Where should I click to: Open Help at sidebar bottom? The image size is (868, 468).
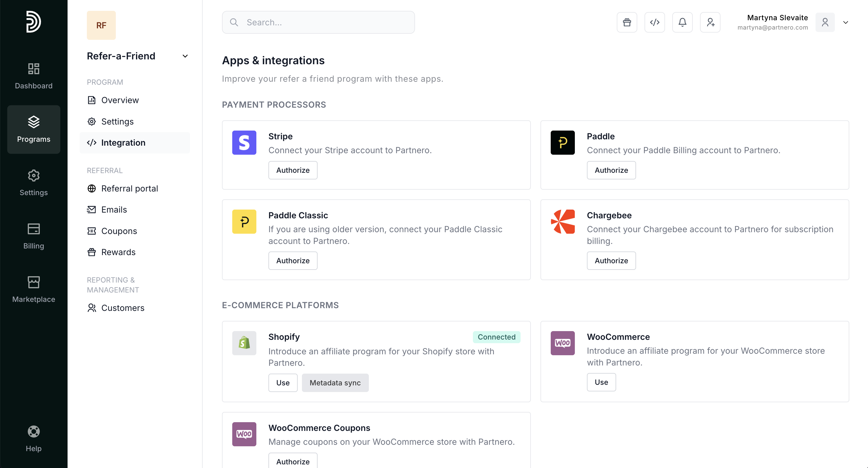click(34, 438)
